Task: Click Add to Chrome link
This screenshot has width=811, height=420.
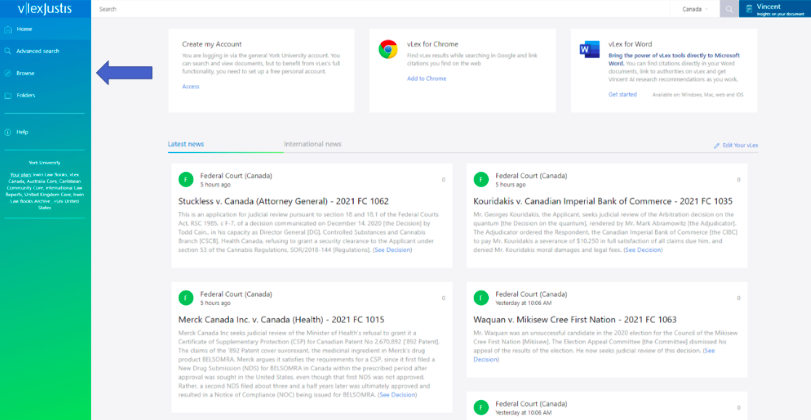Action: tap(426, 79)
